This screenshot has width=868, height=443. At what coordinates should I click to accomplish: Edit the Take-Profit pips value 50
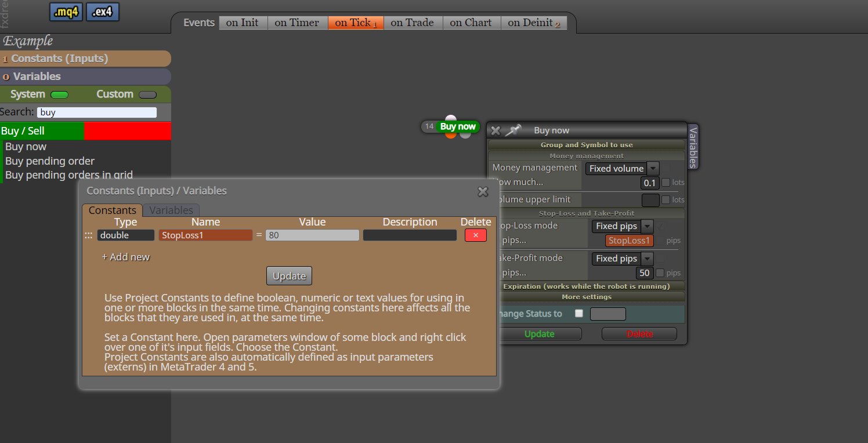(x=645, y=273)
